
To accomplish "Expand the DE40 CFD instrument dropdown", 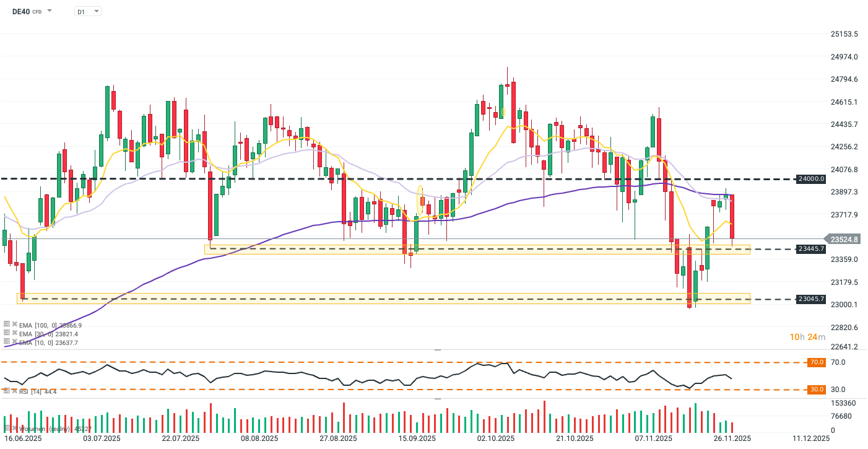I will click(50, 11).
